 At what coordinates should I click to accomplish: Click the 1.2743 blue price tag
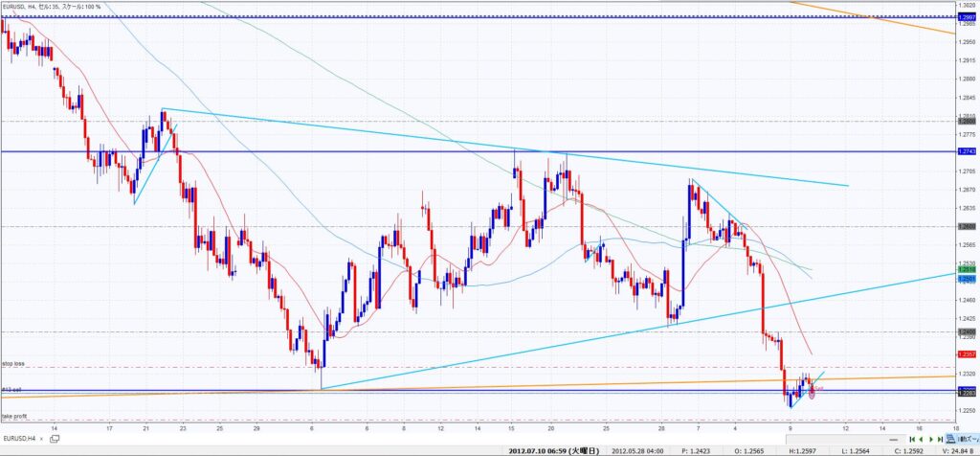pos(968,152)
